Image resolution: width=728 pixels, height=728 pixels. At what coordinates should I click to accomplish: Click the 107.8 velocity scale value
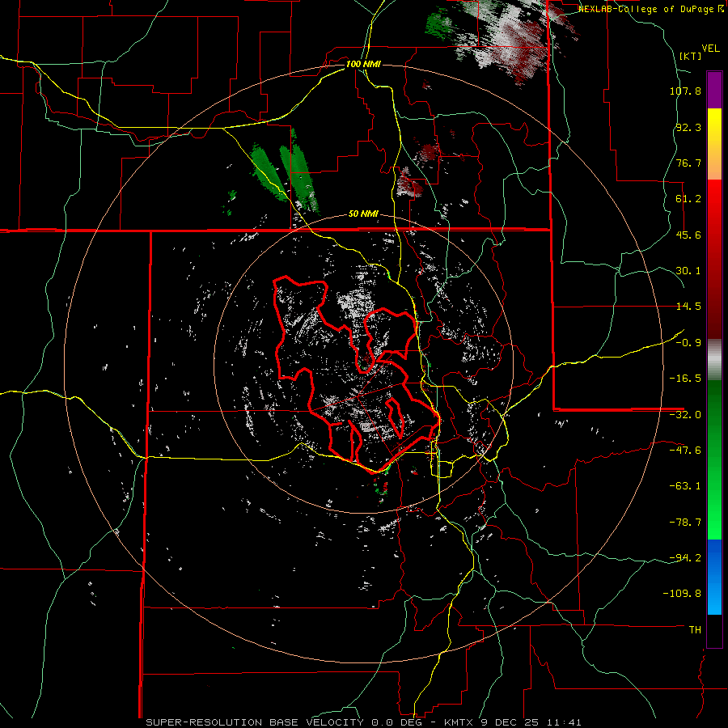pyautogui.click(x=685, y=91)
